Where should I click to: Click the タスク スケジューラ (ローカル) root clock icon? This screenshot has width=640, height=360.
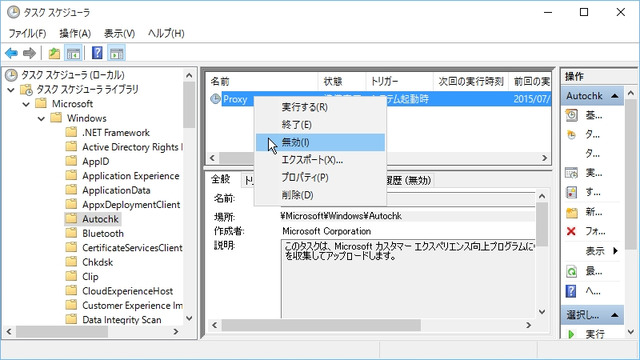[11, 75]
